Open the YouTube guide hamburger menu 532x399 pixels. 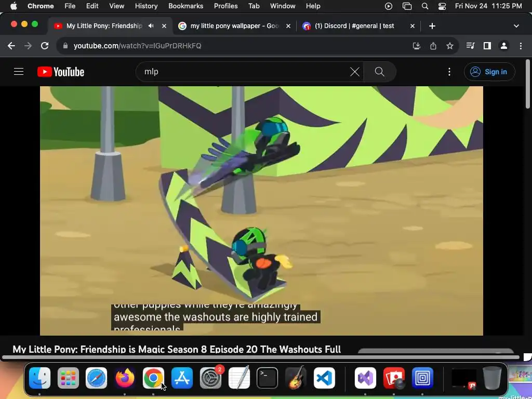(x=19, y=72)
